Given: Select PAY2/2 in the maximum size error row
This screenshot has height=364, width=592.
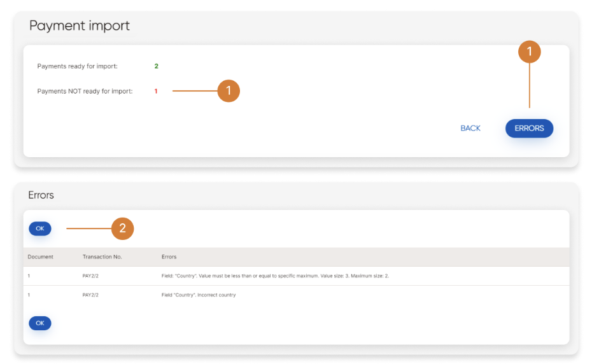Looking at the screenshot, I should [x=90, y=276].
